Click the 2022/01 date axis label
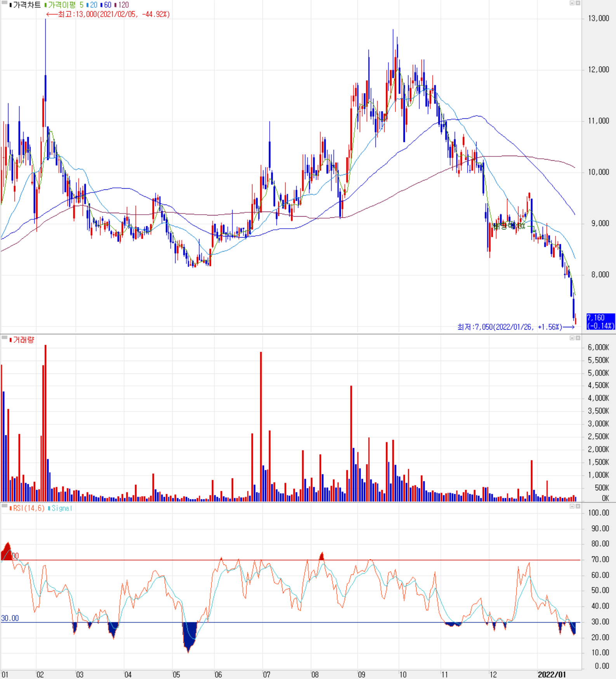The height and width of the screenshot is (679, 616). coord(552,675)
